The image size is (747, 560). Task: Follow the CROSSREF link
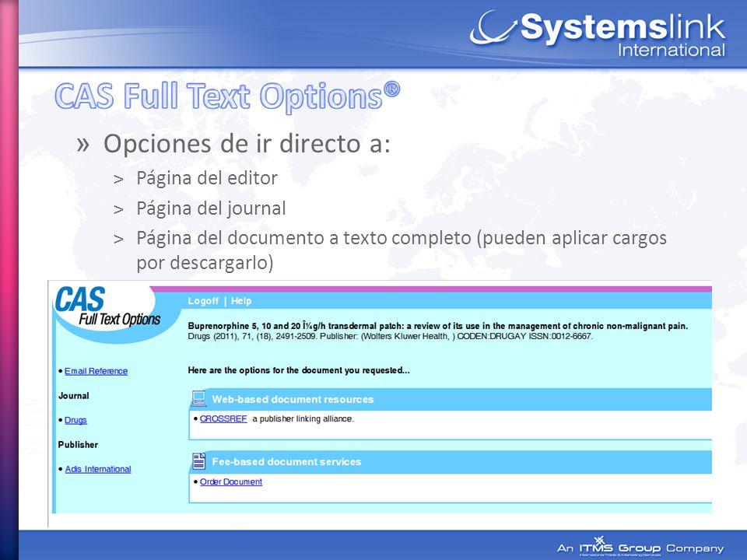(223, 418)
